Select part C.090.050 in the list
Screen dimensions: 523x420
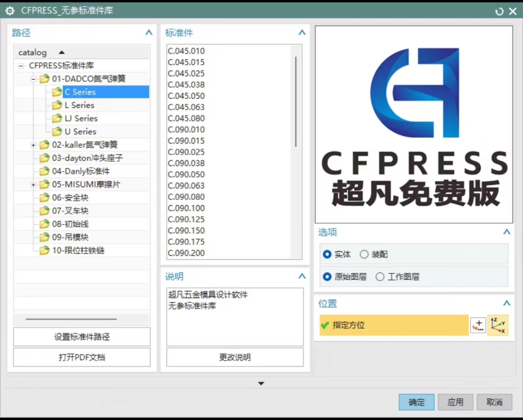[186, 175]
